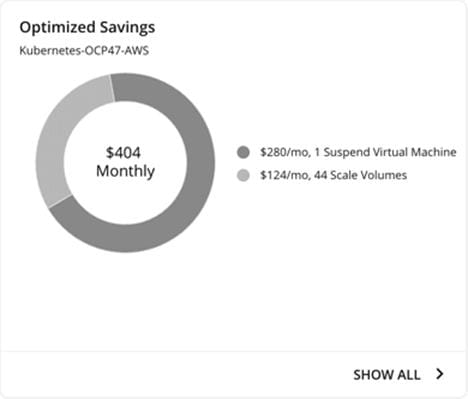Screen dimensions: 468x399
Task: Select the light gray Scale Volumes legend dot
Action: [x=243, y=175]
